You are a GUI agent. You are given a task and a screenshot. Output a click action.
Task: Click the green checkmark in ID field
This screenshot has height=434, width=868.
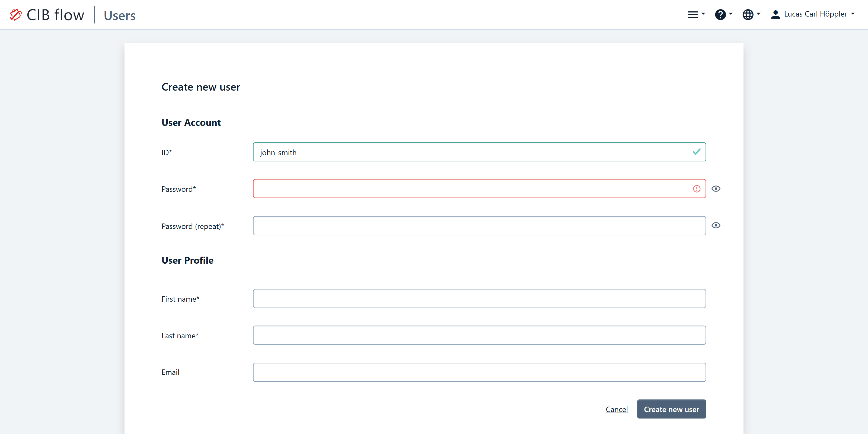tap(697, 152)
